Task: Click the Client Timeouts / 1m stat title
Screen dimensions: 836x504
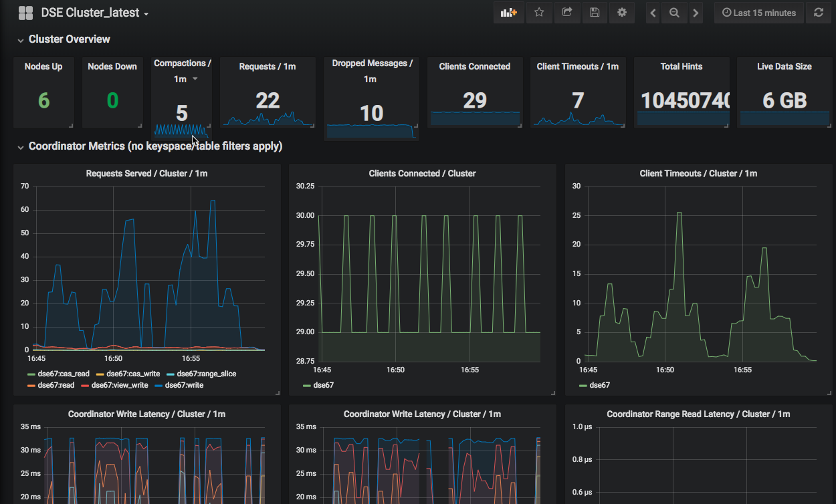Action: point(578,66)
